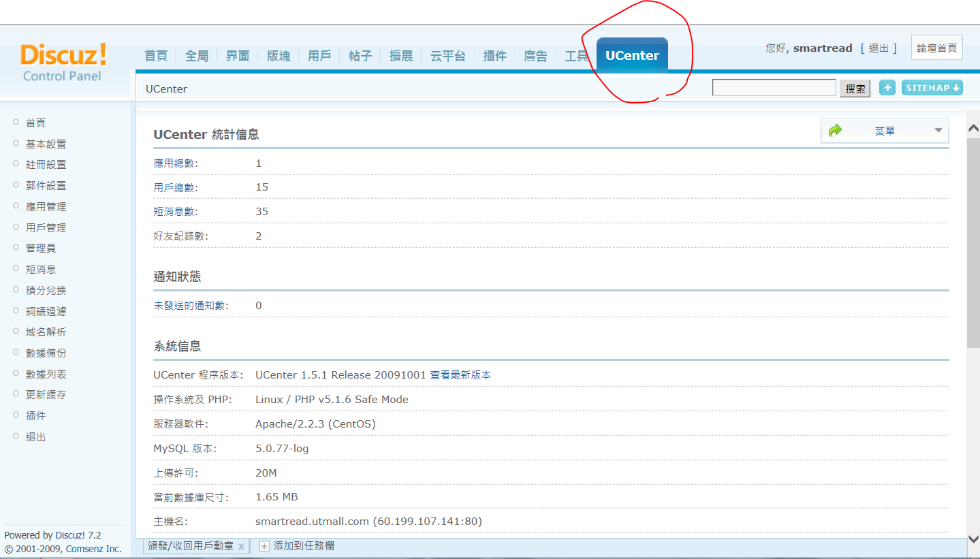Viewport: 980px width, 559px height.
Task: Expand the 菜單 dropdown arrow
Action: (x=938, y=131)
